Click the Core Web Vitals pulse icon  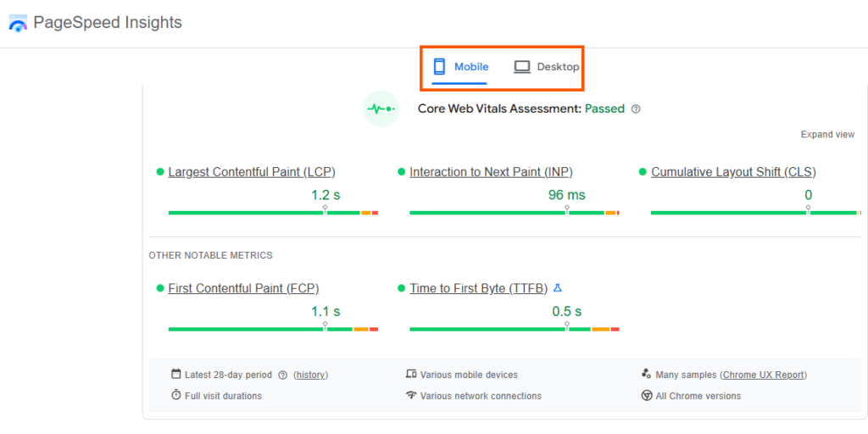[x=381, y=109]
